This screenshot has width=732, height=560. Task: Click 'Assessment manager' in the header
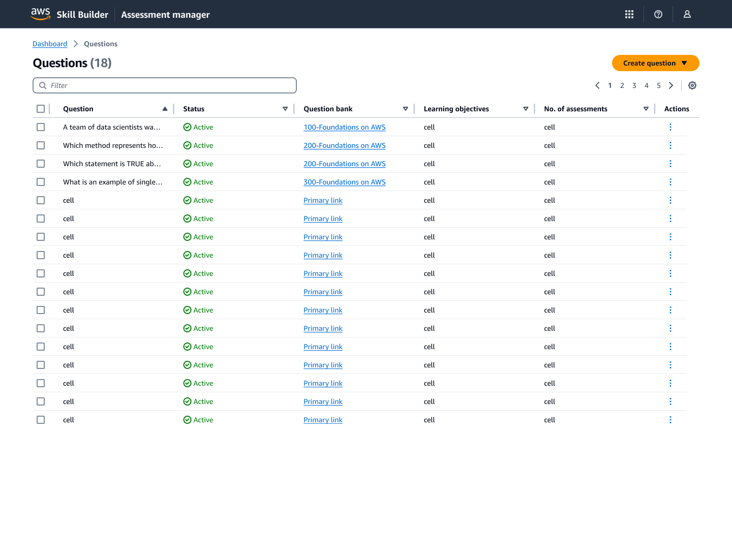click(x=165, y=15)
